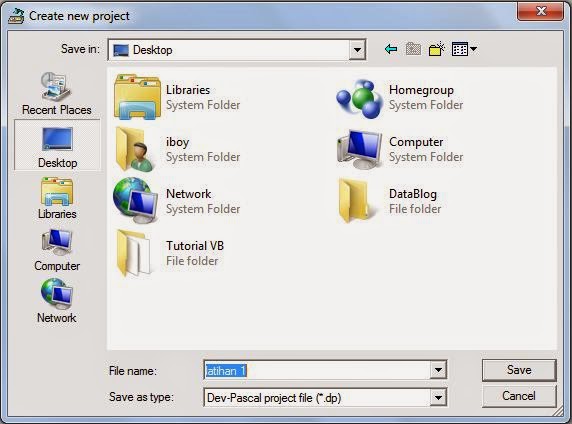Click into the File name input field
This screenshot has width=572, height=424.
(317, 370)
